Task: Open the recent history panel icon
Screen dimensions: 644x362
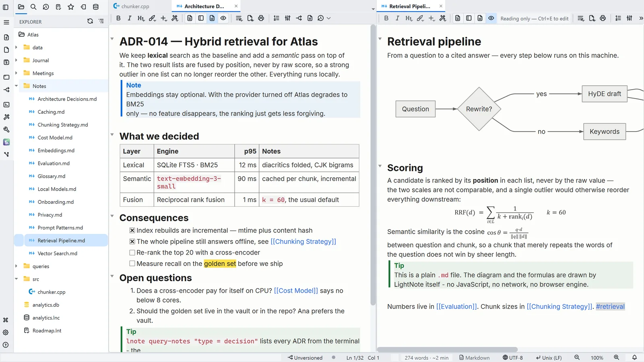Action: coord(46,7)
